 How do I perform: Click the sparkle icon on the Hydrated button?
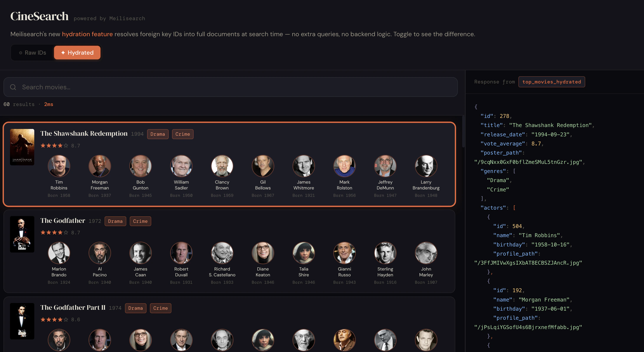click(x=63, y=52)
